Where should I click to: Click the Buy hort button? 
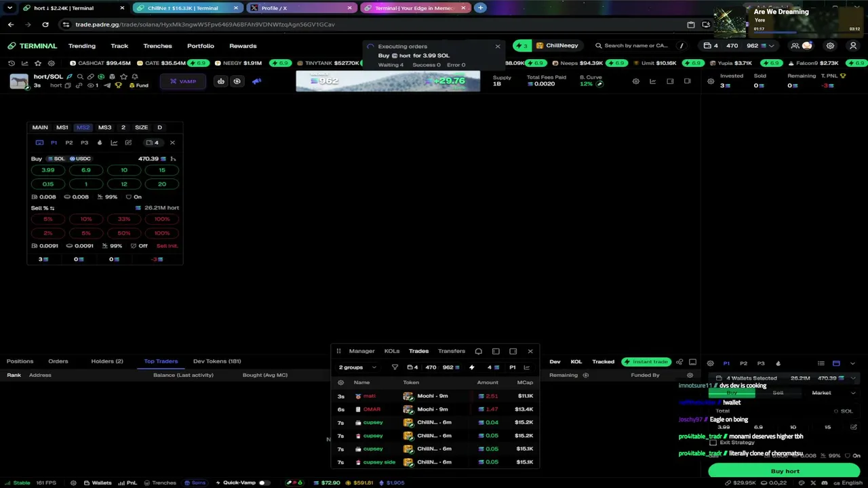[785, 471]
